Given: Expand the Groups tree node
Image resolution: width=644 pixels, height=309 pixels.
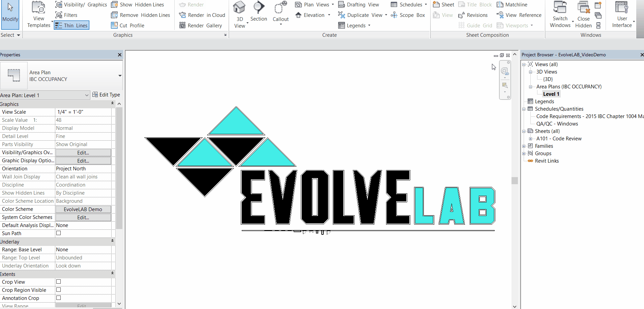Looking at the screenshot, I should [x=524, y=153].
